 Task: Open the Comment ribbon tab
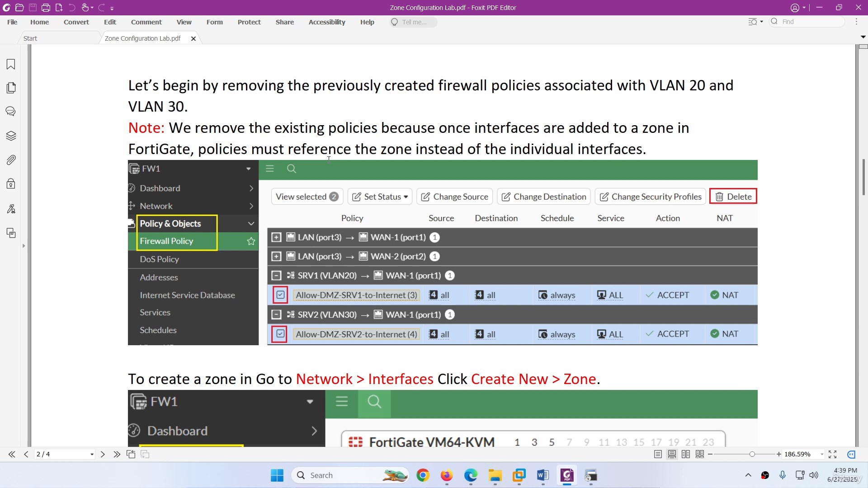pyautogui.click(x=146, y=22)
